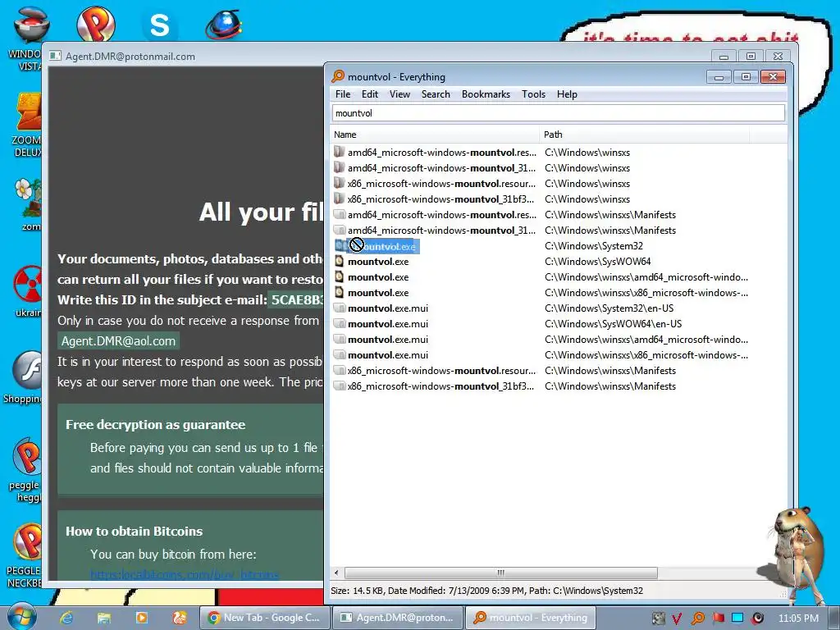Select mountvol.exe.mui in winsxs\x86_microsoft-windows-... path
Viewport: 840px width, 630px height.
(x=388, y=355)
